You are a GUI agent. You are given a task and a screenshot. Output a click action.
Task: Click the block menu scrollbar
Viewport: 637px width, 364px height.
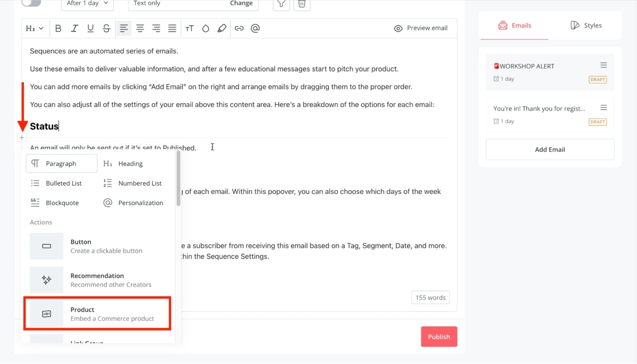(178, 179)
